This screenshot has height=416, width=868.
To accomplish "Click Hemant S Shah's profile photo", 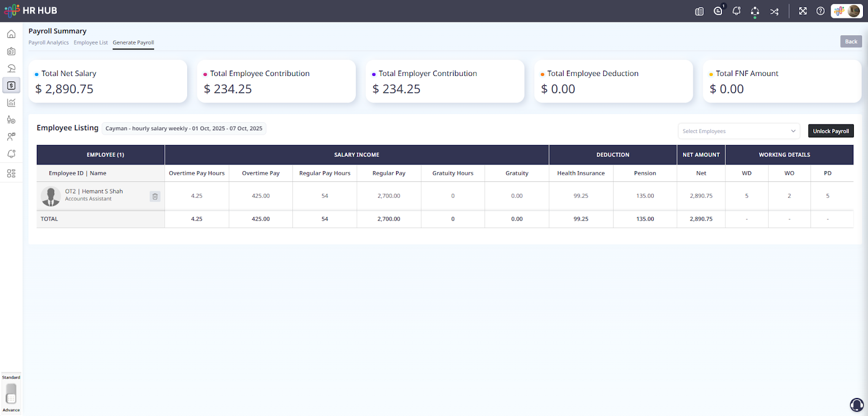I will [51, 196].
